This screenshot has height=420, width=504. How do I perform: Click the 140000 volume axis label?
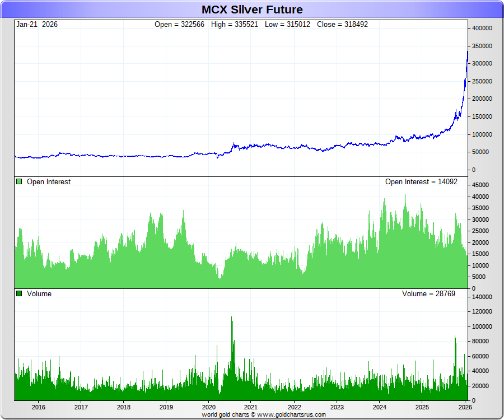pos(482,297)
